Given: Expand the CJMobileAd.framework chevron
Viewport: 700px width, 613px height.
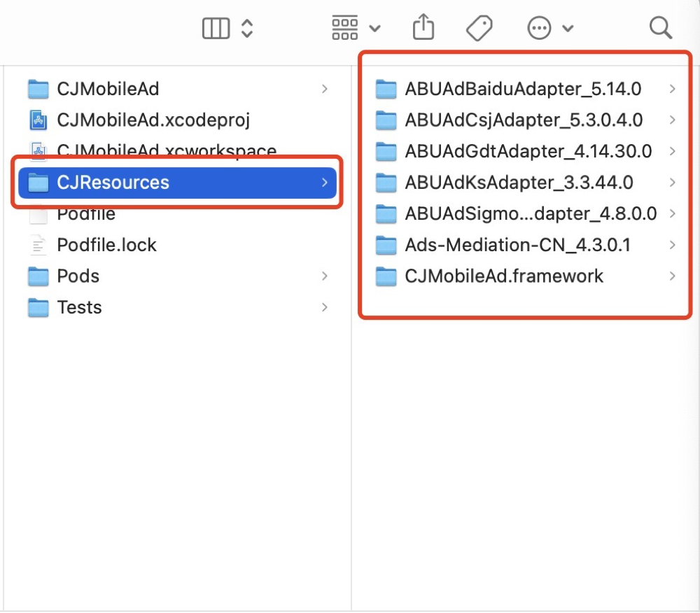Looking at the screenshot, I should click(672, 276).
